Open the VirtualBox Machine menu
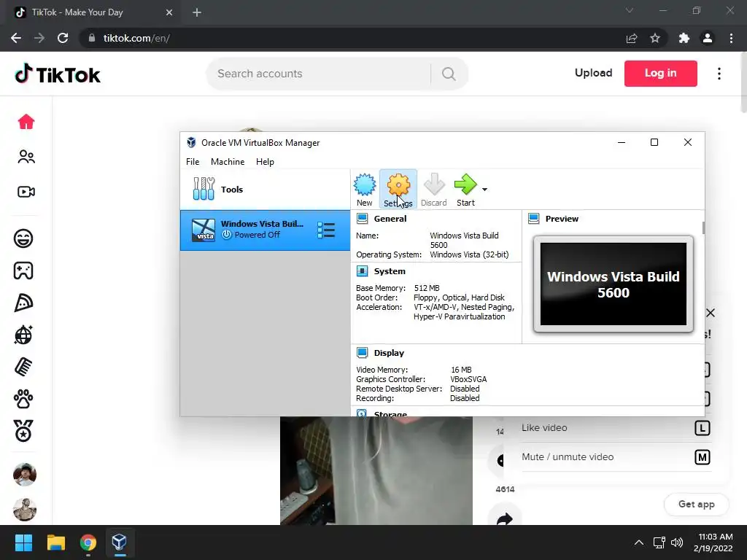The image size is (747, 560). pyautogui.click(x=228, y=162)
